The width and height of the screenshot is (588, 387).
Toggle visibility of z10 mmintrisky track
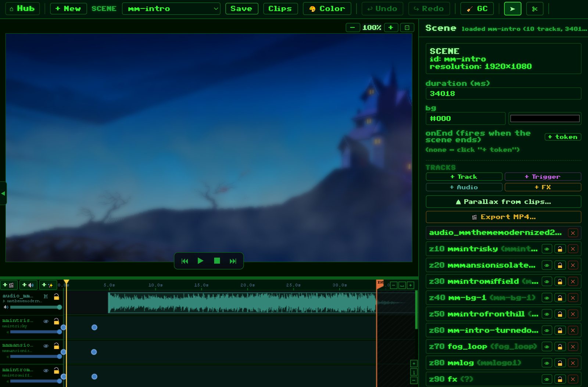pyautogui.click(x=547, y=249)
